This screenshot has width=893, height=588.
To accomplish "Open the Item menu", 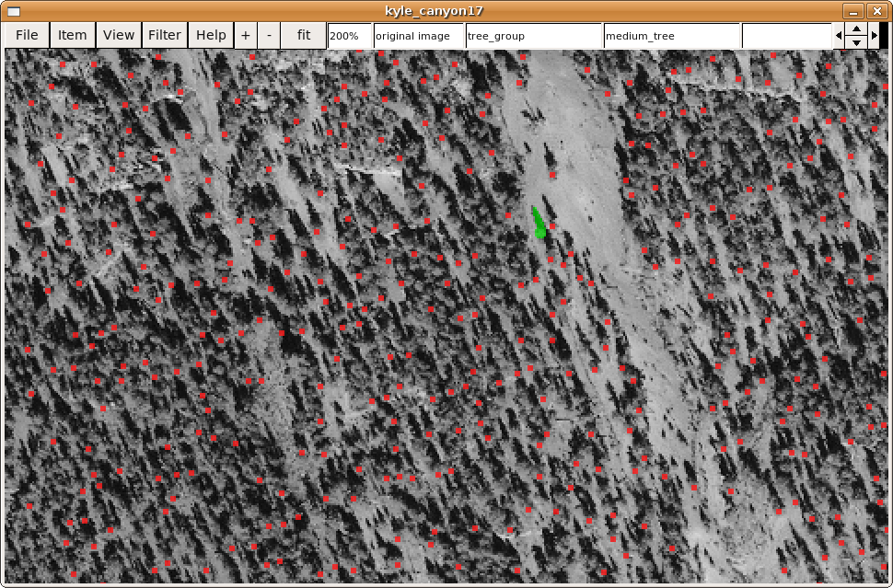I will (73, 35).
